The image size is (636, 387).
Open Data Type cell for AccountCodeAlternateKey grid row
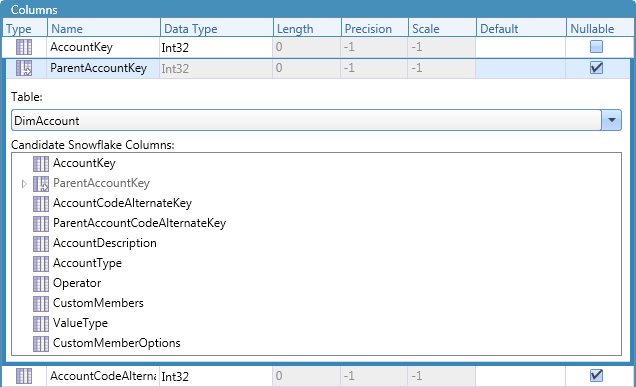216,376
